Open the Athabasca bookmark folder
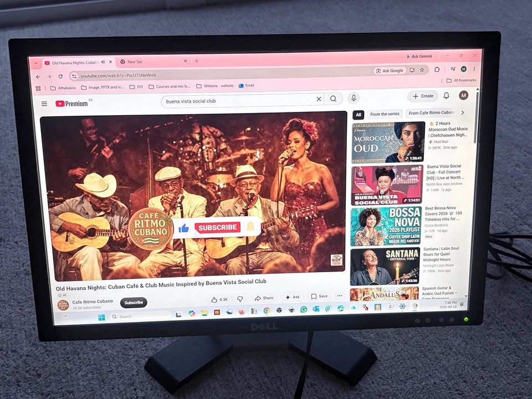This screenshot has height=399, width=532. click(63, 88)
